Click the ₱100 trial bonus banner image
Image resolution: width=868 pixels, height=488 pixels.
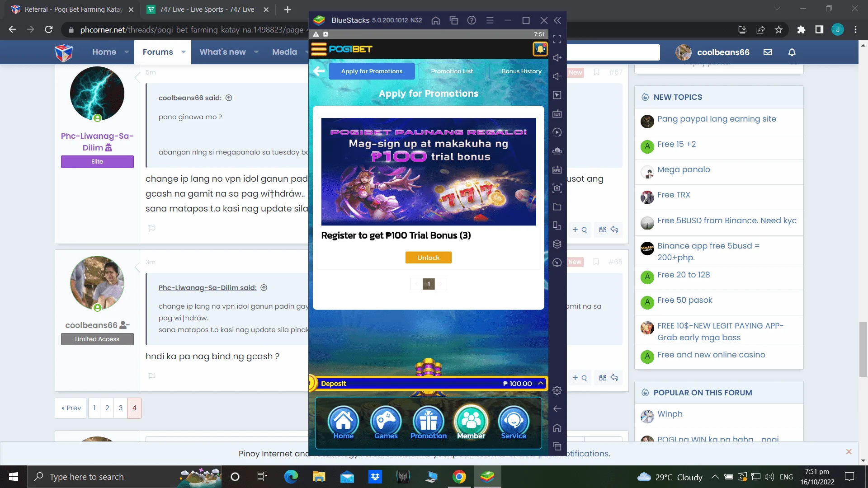[428, 172]
